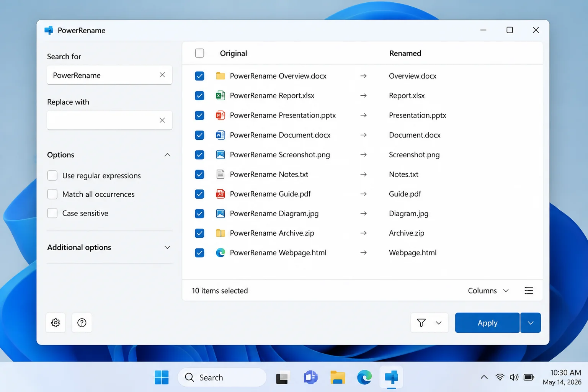Viewport: 588px width, 392px height.
Task: Select renamed preview Webpage.html
Action: 413,253
